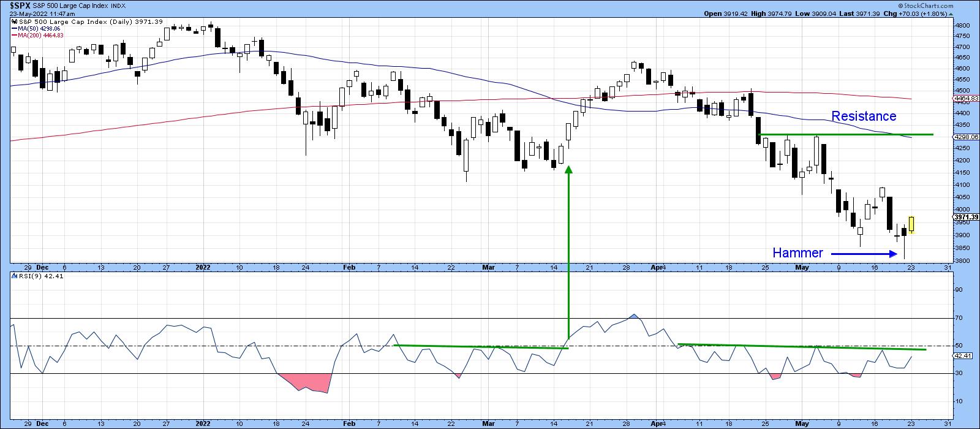Click the 3971.39 price tag on right axis
Viewport: 980px width, 429px height.
[x=967, y=217]
